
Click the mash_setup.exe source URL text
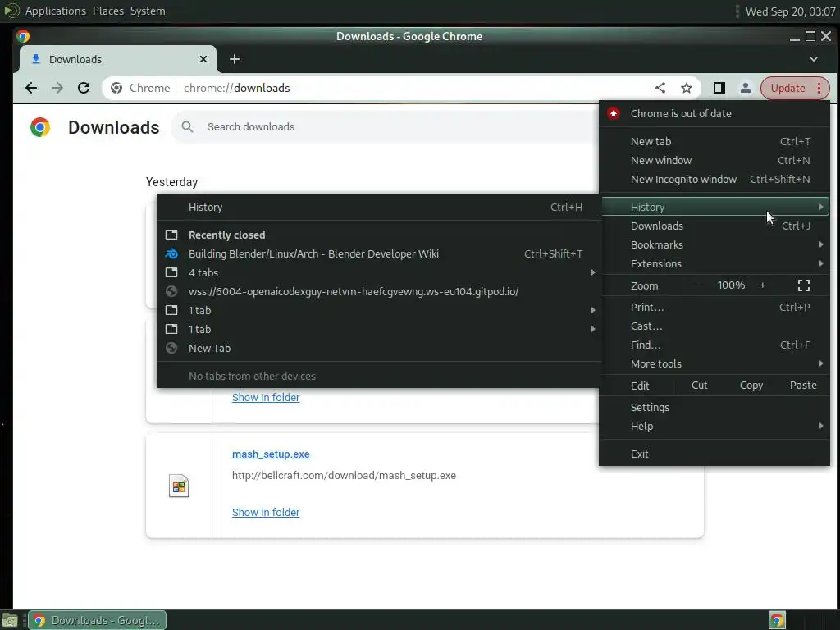[344, 475]
